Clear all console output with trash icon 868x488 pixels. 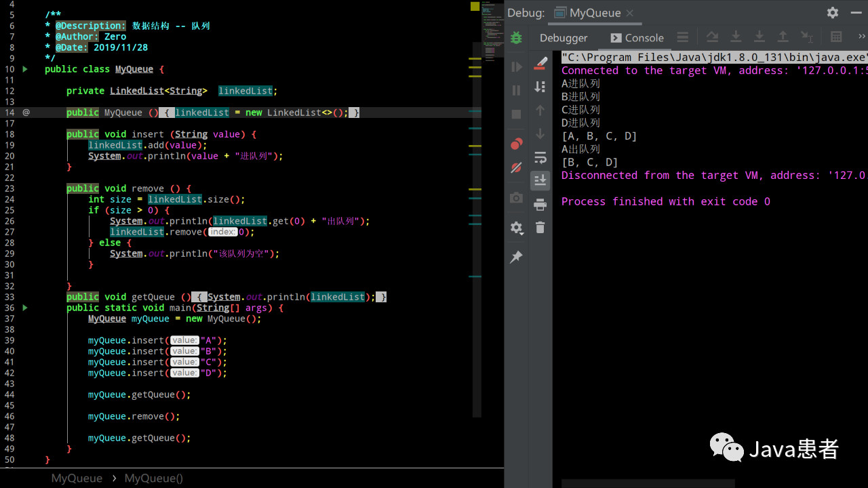[x=540, y=228]
